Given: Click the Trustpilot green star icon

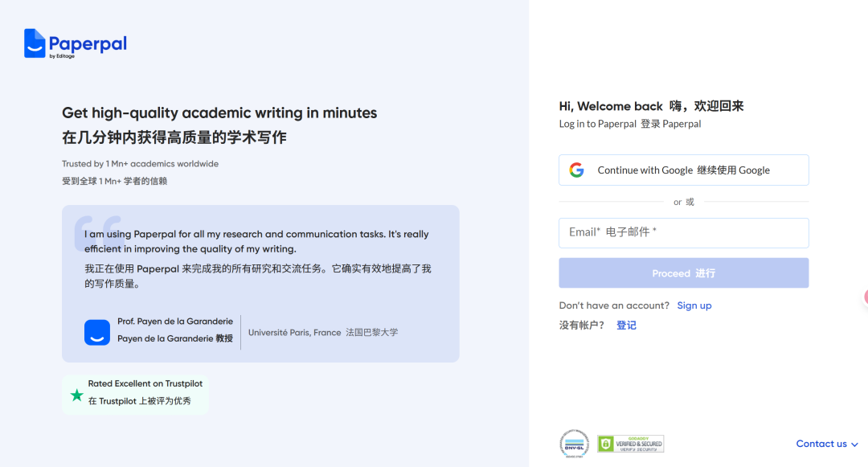Looking at the screenshot, I should (x=77, y=395).
